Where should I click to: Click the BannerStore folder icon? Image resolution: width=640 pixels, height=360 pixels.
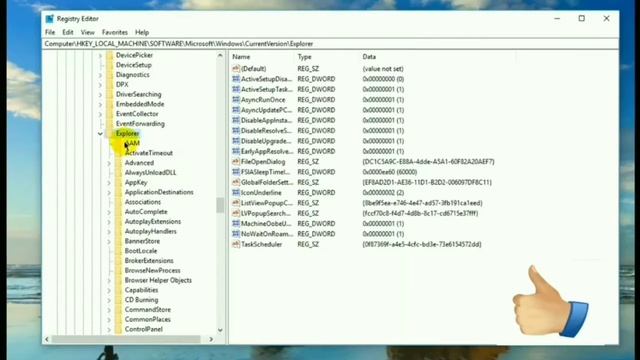point(118,241)
